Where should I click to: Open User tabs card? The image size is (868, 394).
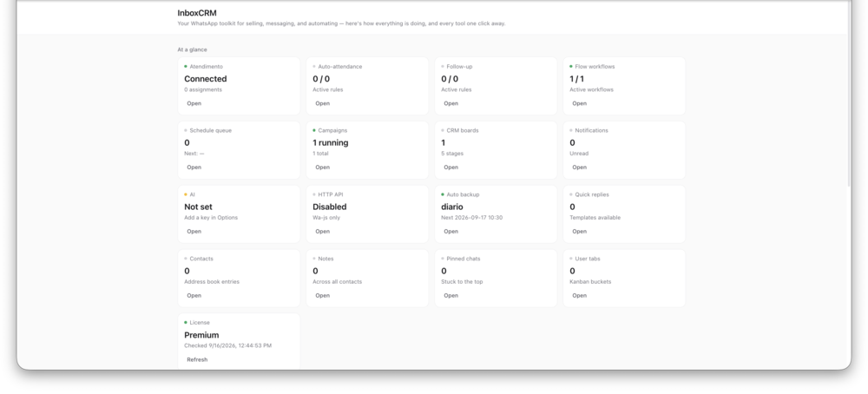click(x=579, y=295)
